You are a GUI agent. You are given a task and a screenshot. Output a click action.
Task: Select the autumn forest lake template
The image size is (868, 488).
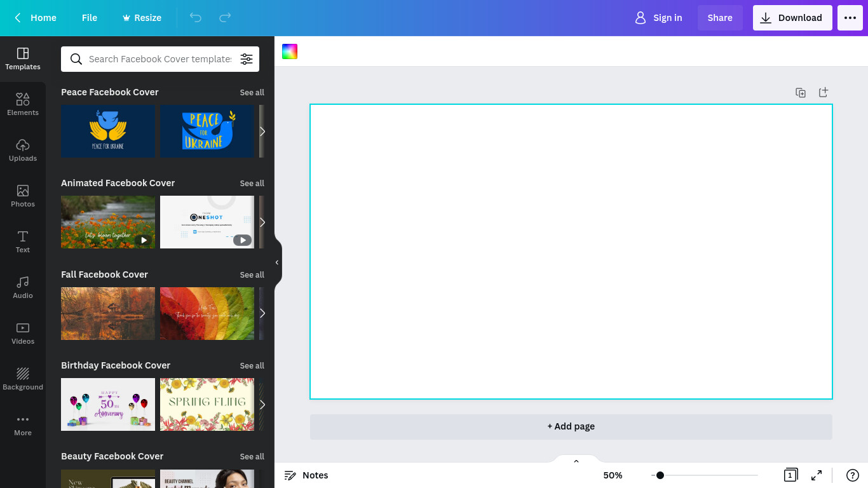108,313
